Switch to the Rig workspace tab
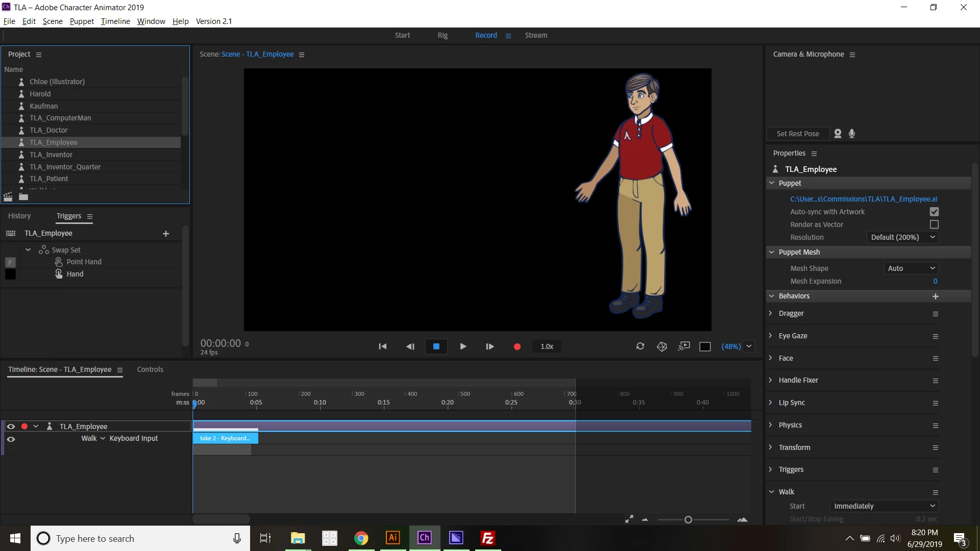The width and height of the screenshot is (980, 551). click(x=443, y=35)
